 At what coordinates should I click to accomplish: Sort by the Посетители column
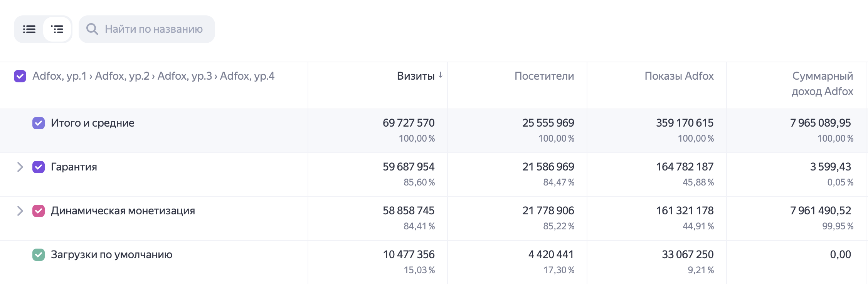(544, 76)
